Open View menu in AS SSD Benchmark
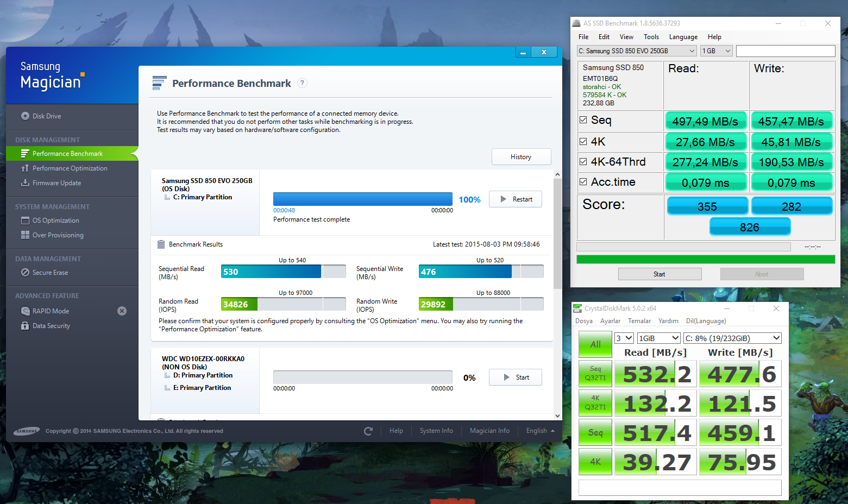The height and width of the screenshot is (504, 848). 626,37
